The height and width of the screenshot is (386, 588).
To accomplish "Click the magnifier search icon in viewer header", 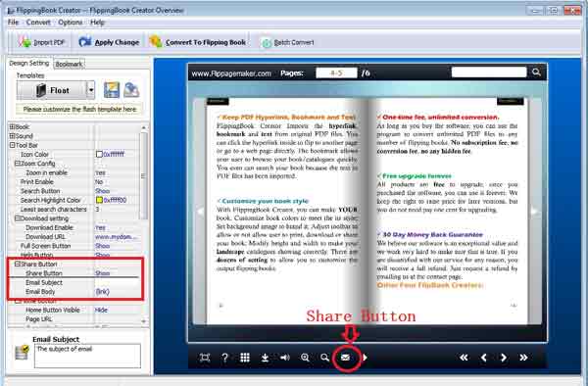I will [x=536, y=72].
